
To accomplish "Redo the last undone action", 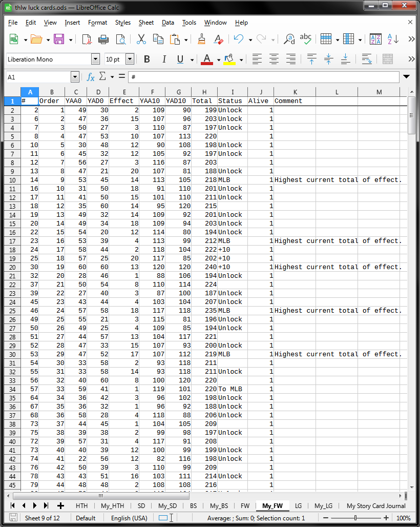I will coord(262,39).
